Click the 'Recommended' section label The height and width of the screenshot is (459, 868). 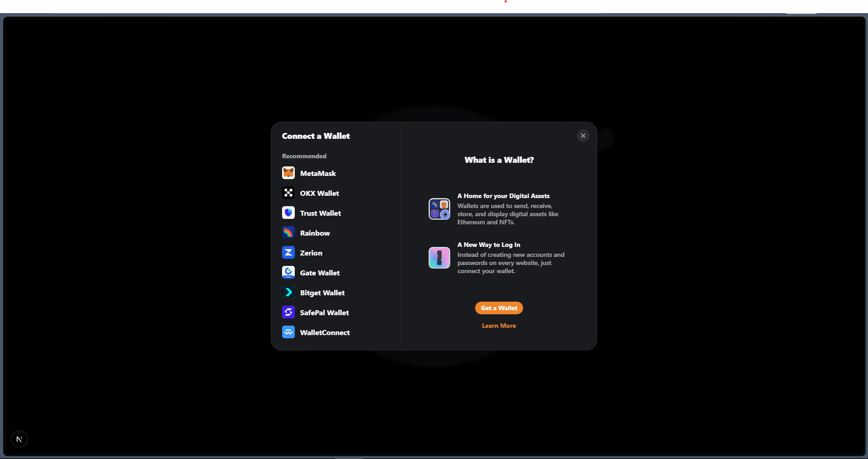point(304,156)
